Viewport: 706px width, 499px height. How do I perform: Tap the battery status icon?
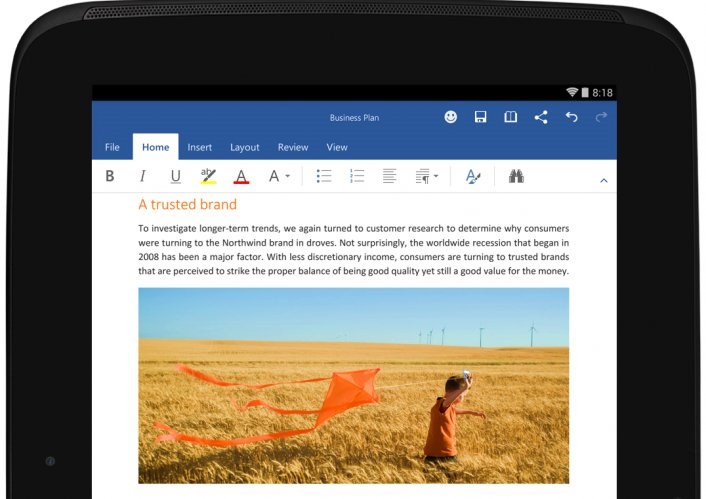pos(585,92)
